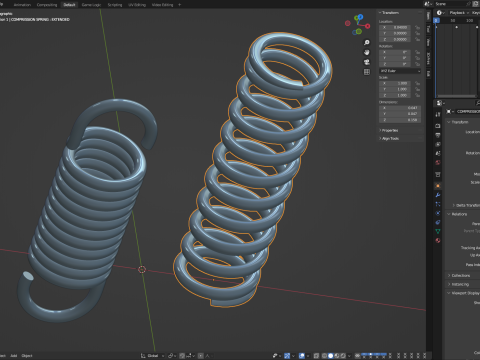The height and width of the screenshot is (360, 480).
Task: Toggle viewport overlays button
Action: pos(302,356)
